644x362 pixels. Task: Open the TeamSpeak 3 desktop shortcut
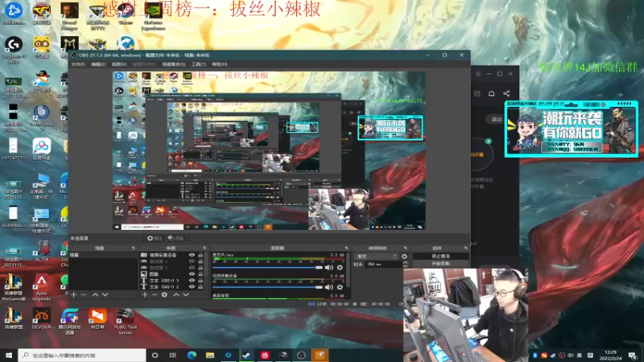(41, 118)
